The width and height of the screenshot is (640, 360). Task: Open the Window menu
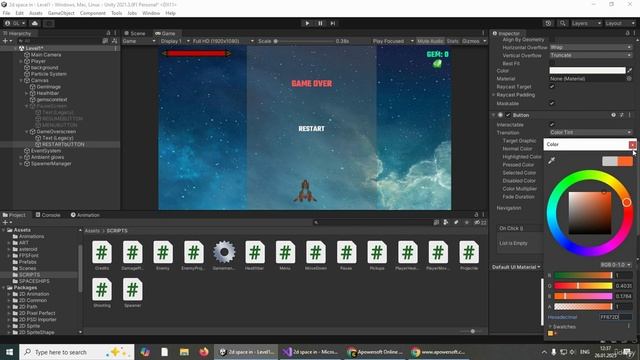pyautogui.click(x=151, y=13)
